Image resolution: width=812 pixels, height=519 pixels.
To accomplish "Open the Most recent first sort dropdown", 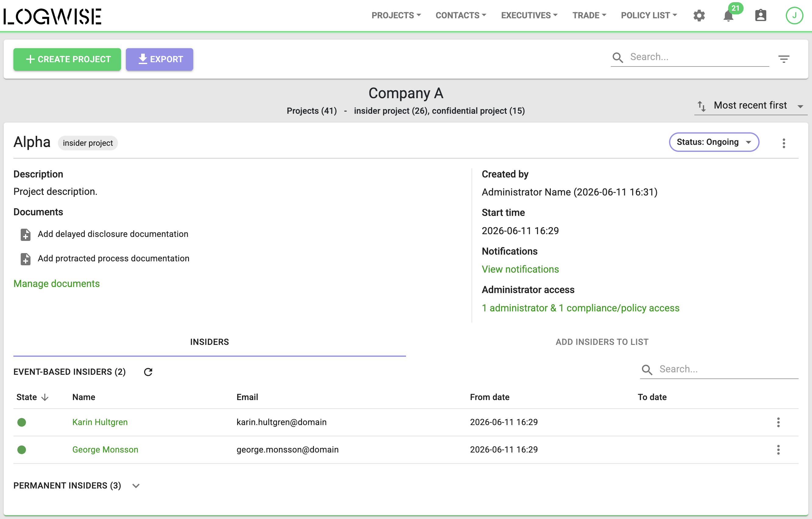I will point(751,106).
